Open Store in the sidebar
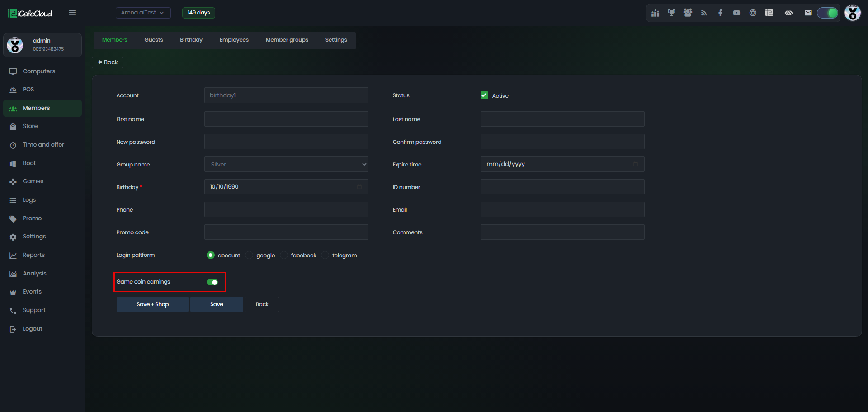This screenshot has height=412, width=868. coord(42,126)
